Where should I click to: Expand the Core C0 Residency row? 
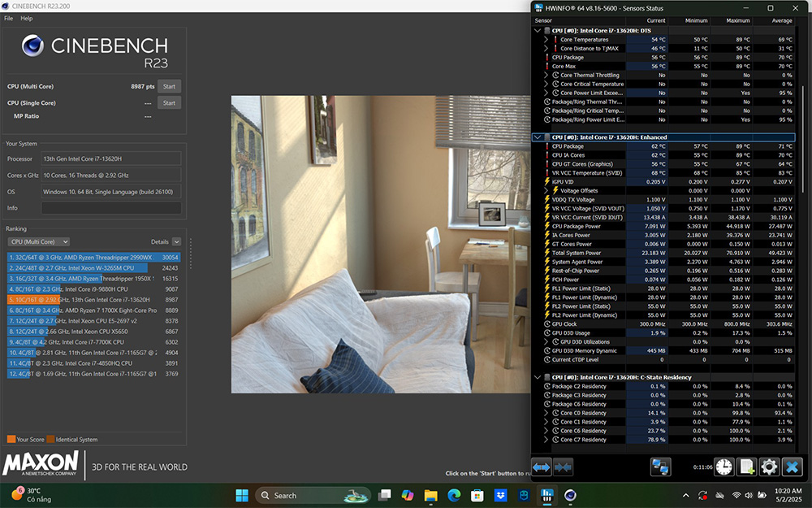pyautogui.click(x=546, y=413)
